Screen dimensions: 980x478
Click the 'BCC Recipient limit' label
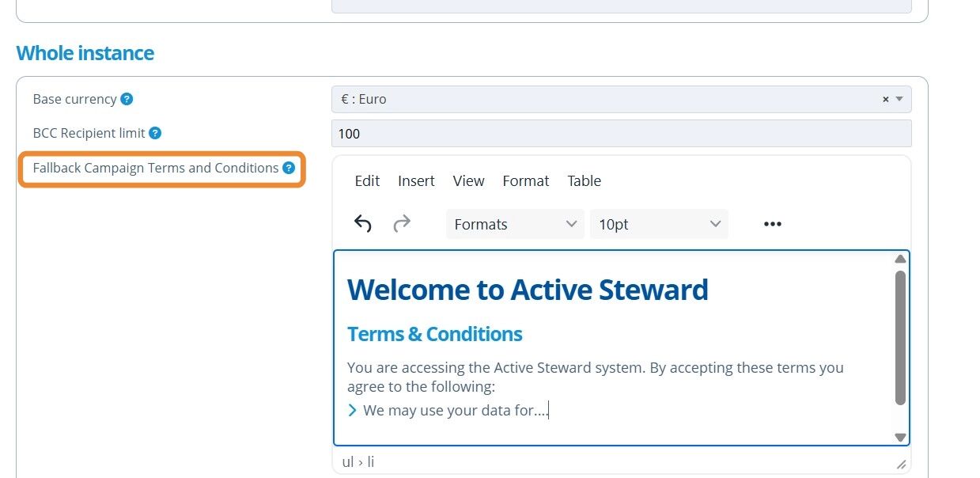(x=89, y=133)
